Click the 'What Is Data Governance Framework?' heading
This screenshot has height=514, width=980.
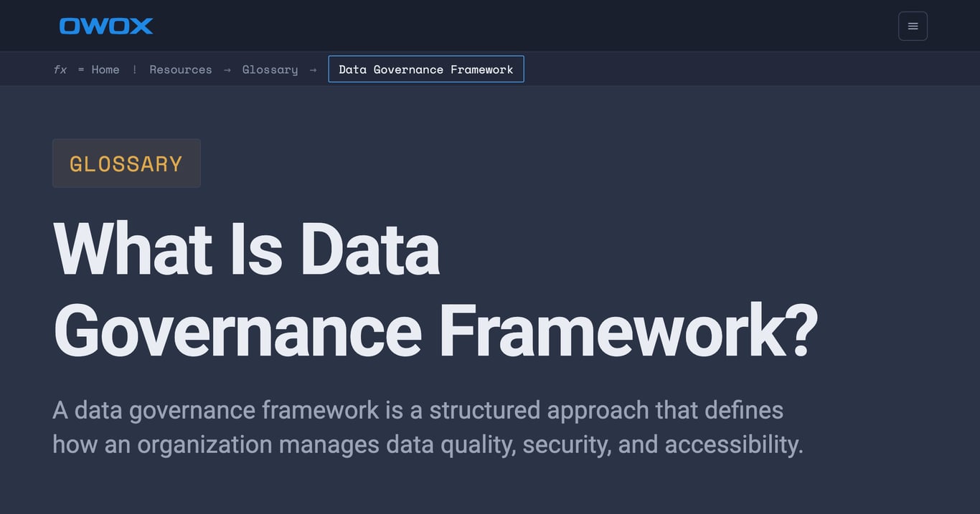(435, 290)
